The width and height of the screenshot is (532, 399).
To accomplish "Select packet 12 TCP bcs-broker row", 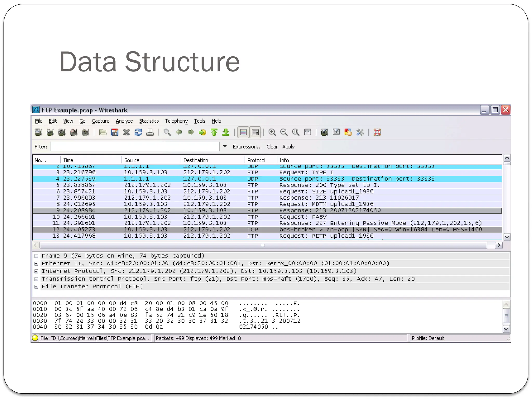I will 267,230.
